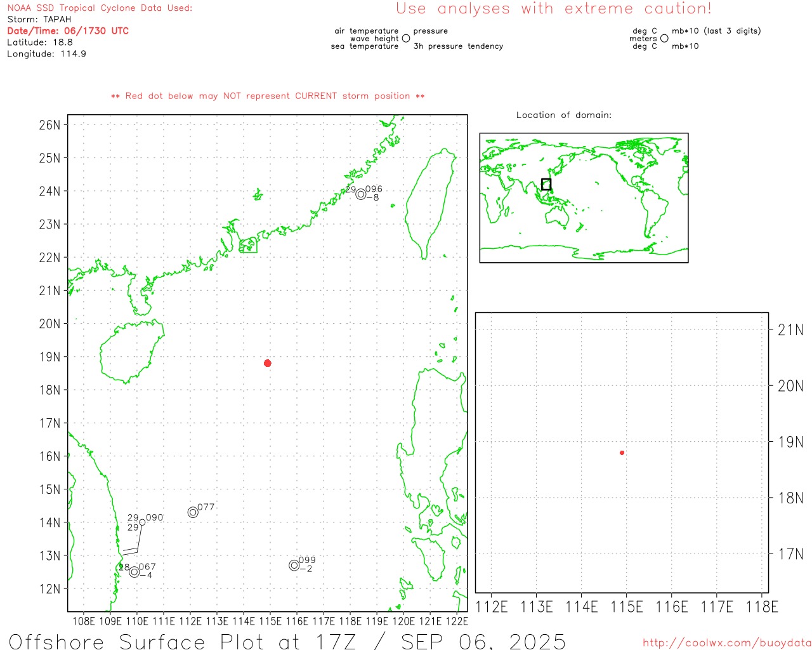Screen dimensions: 812x650
Task: Click the 108E longitude axis label
Action: coord(84,621)
